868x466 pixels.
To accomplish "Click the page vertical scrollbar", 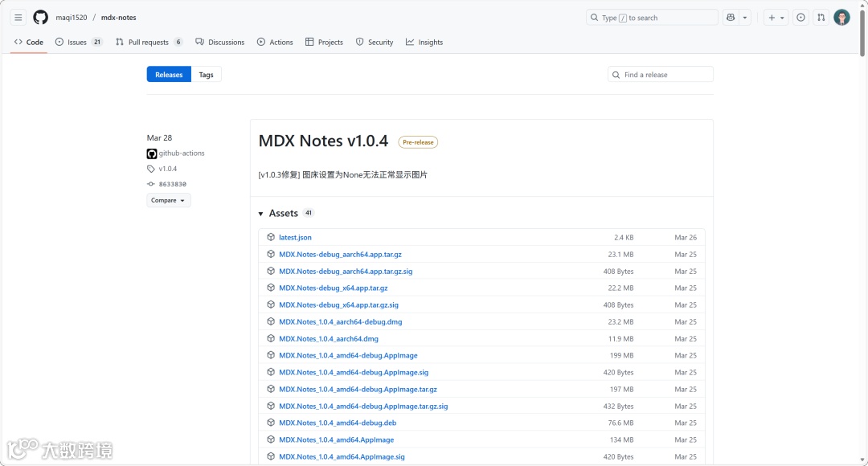I will click(862, 33).
